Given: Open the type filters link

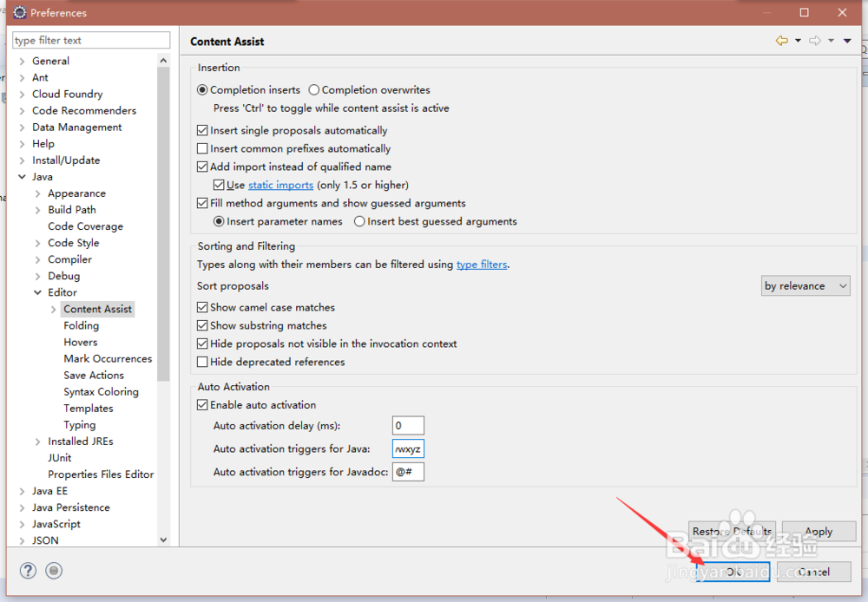Looking at the screenshot, I should (482, 265).
